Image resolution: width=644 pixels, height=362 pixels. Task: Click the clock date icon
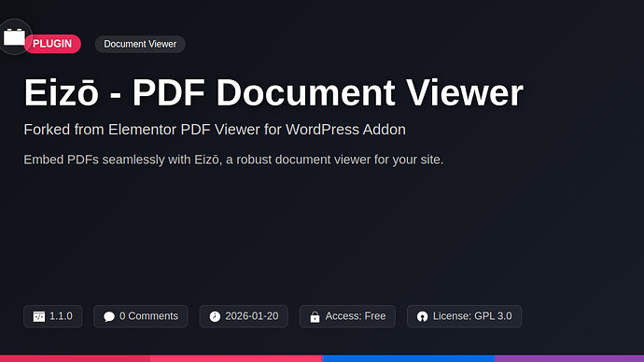point(215,316)
